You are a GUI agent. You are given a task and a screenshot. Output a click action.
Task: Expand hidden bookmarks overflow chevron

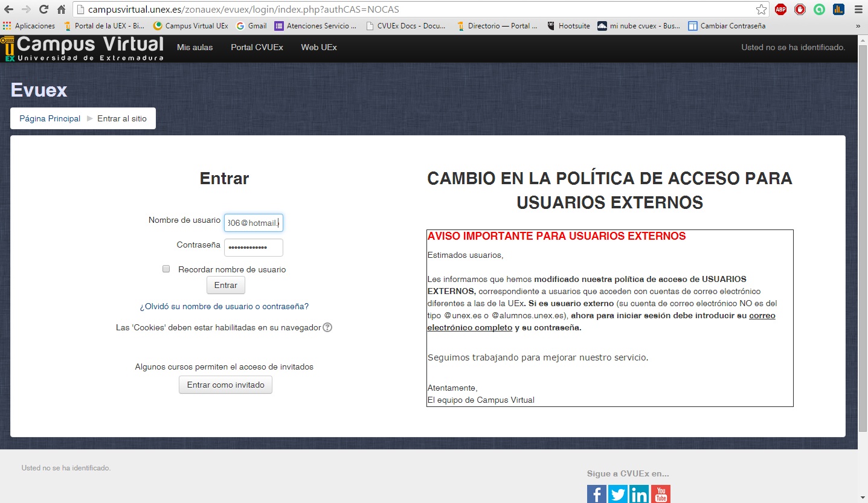point(858,26)
